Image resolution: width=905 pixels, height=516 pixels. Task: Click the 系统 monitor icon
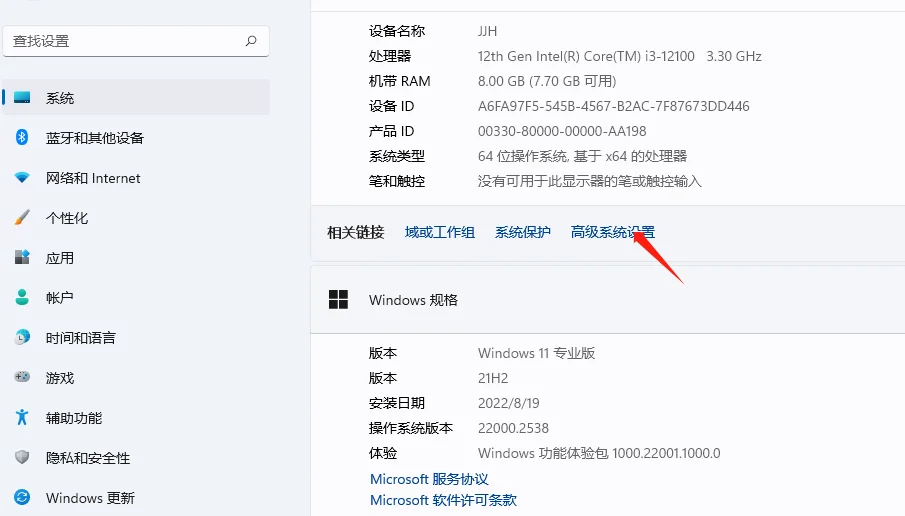pyautogui.click(x=22, y=98)
